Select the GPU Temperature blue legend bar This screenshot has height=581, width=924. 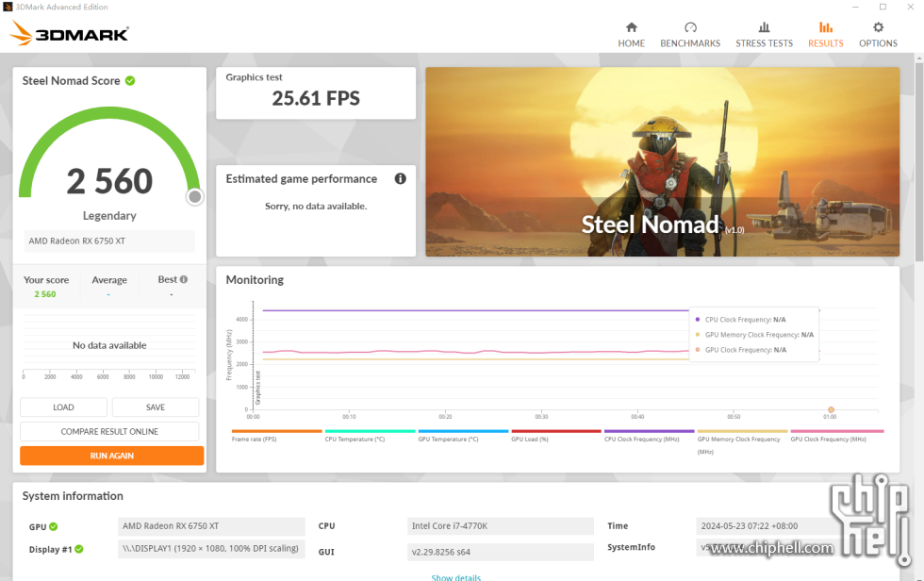[x=463, y=431]
